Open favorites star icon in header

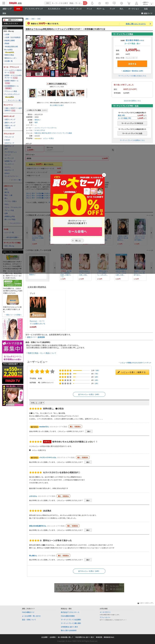click(x=99, y=3)
